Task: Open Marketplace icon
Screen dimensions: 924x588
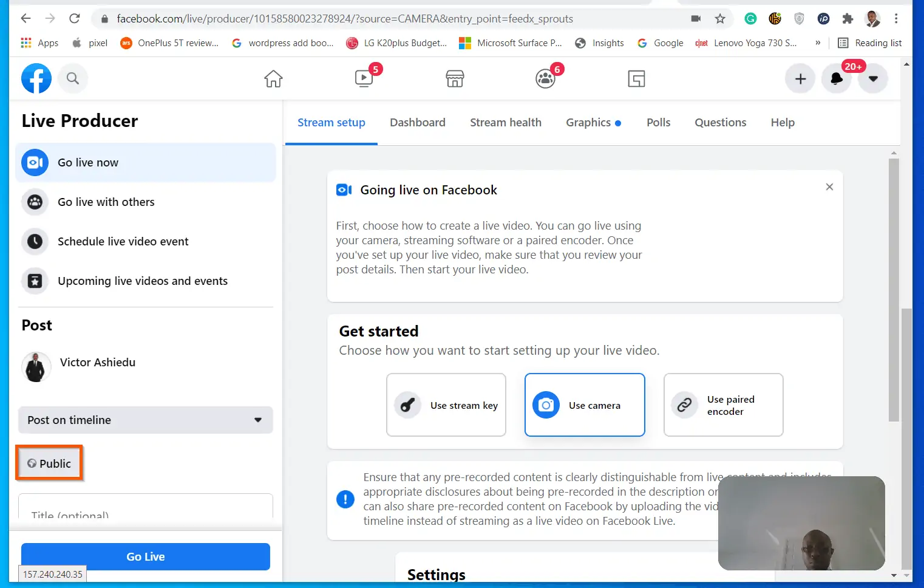Action: click(455, 78)
